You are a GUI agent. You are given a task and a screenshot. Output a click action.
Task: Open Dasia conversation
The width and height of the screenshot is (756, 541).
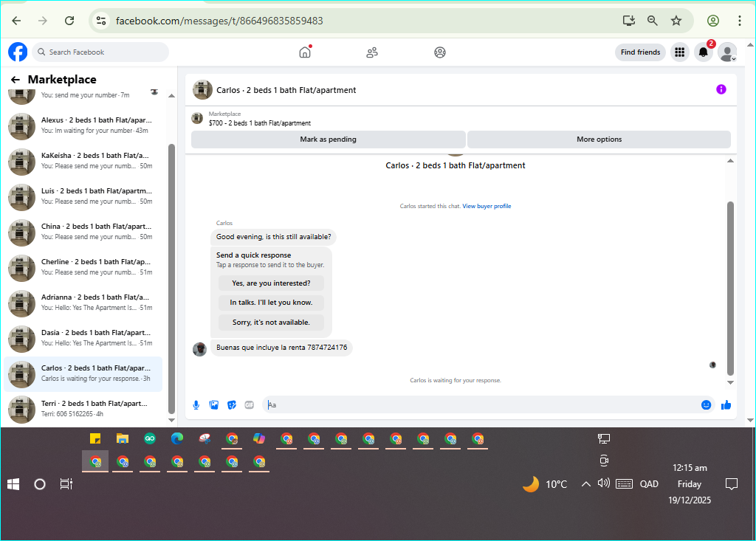click(83, 339)
